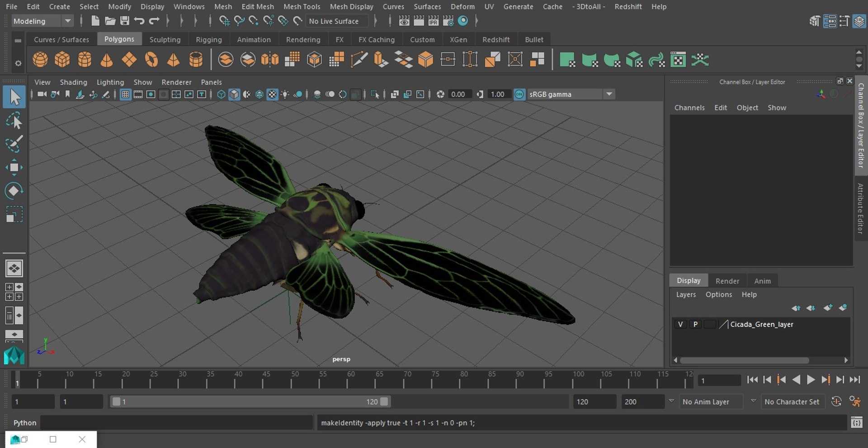
Task: Create a polygon cylinder from the shelf
Action: tap(85, 60)
